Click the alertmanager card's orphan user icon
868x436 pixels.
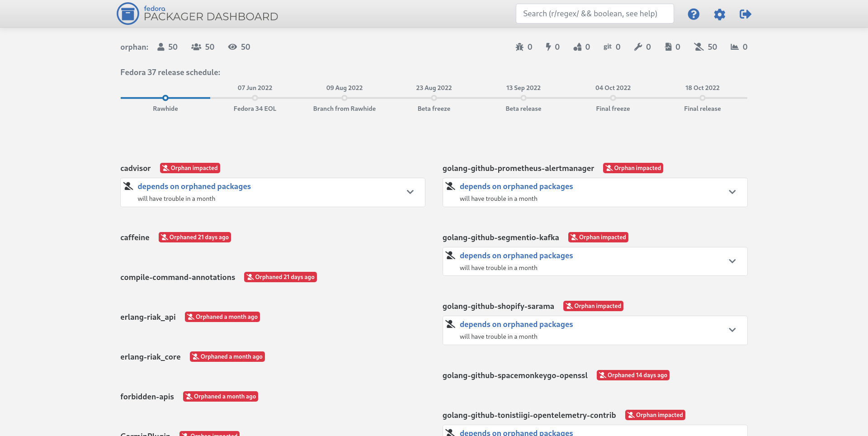(x=450, y=186)
